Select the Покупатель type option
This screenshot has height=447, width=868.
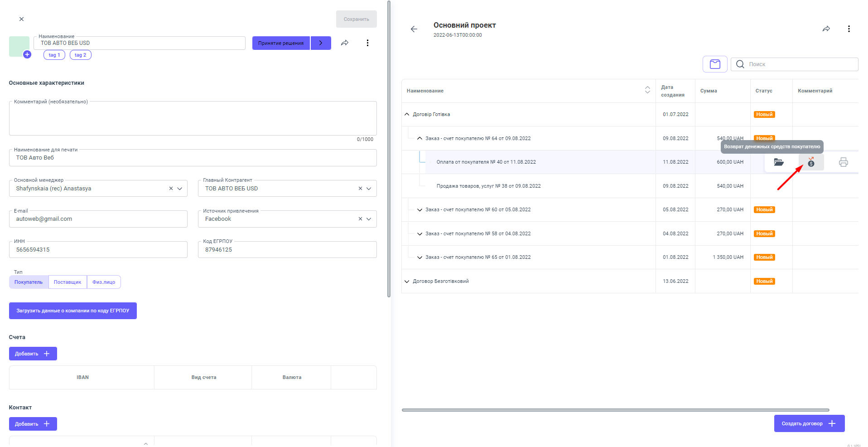tap(29, 282)
